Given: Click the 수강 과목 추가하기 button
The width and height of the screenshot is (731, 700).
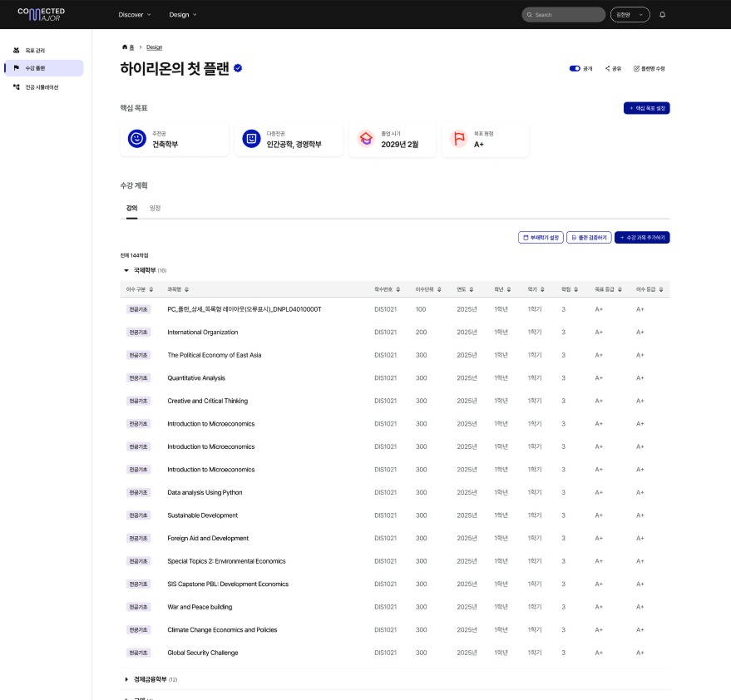Looking at the screenshot, I should click(642, 238).
